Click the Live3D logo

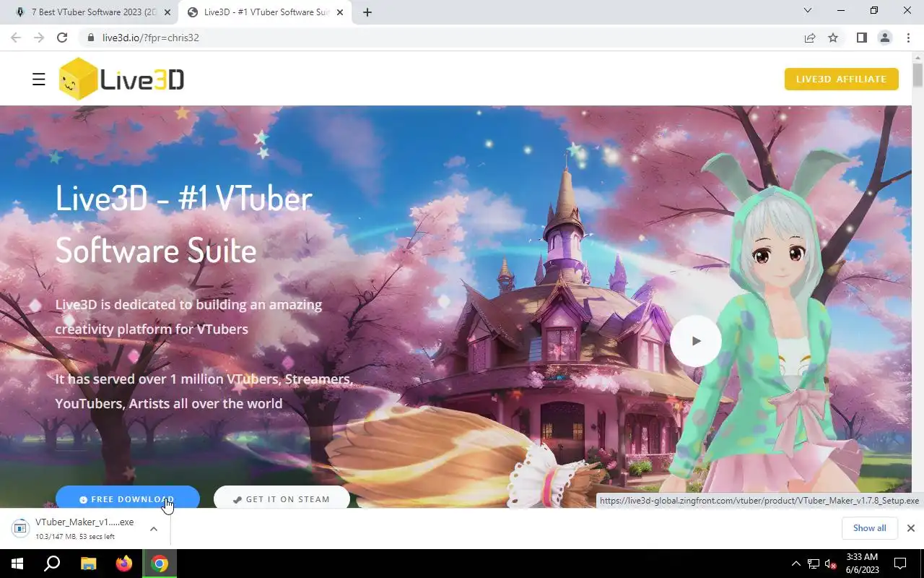click(121, 79)
